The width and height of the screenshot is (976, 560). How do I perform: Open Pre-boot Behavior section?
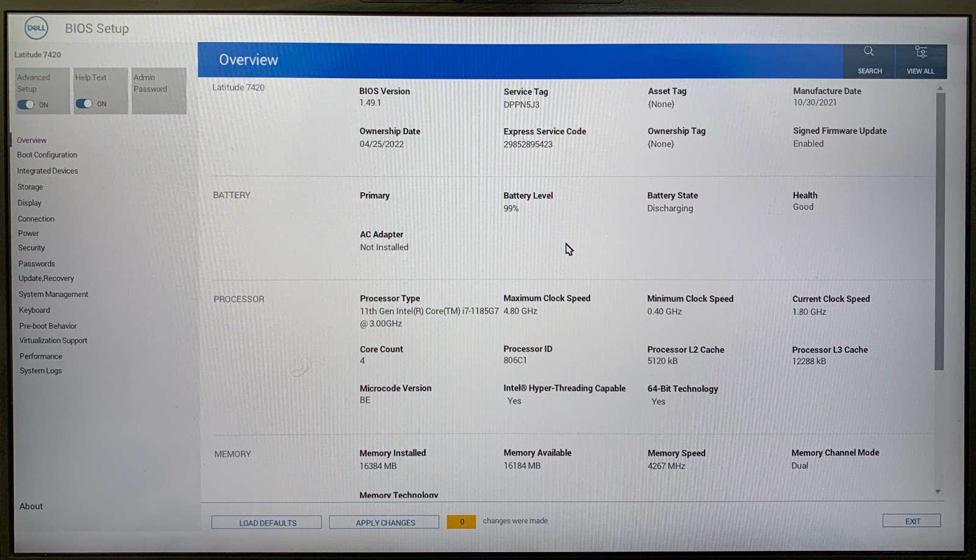tap(48, 326)
